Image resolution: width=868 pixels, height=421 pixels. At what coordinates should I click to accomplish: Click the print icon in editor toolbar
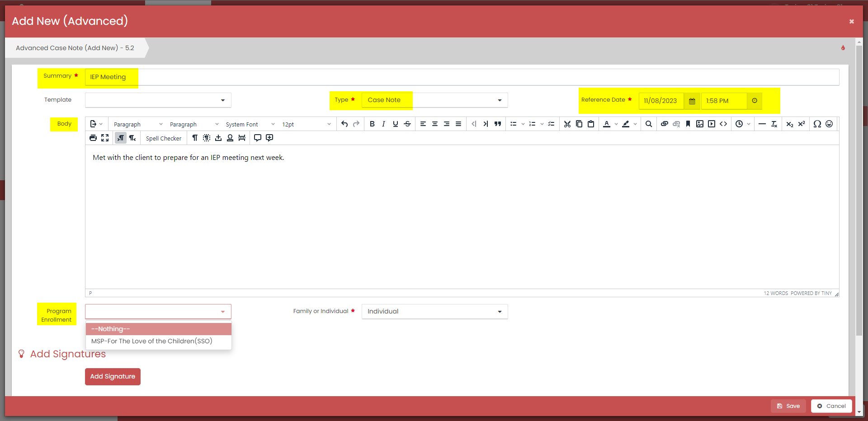click(93, 138)
